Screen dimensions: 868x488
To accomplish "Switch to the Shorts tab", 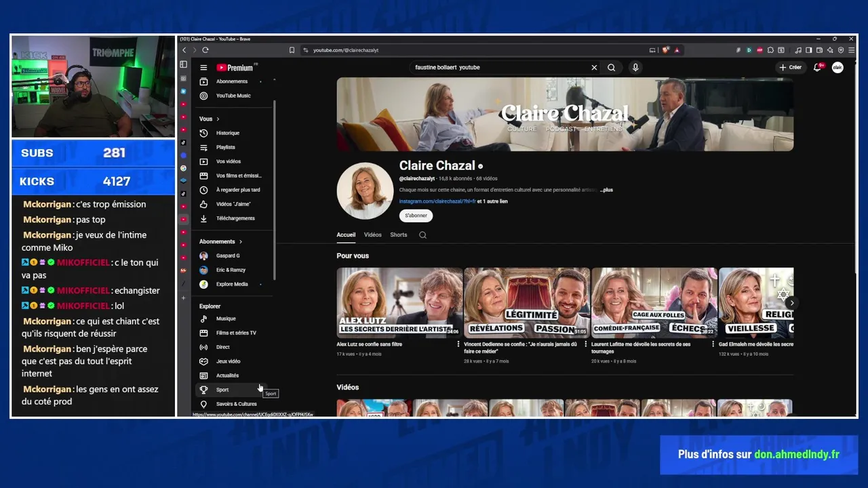I will click(x=399, y=235).
